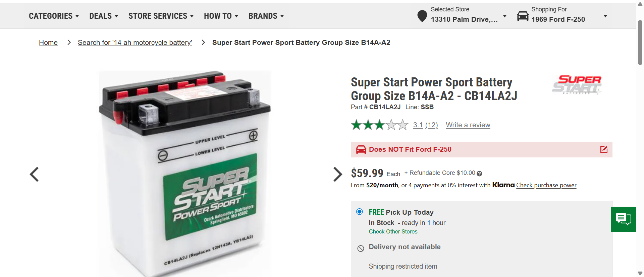Click the Check purchase power Klarna link
The height and width of the screenshot is (277, 644).
(546, 185)
